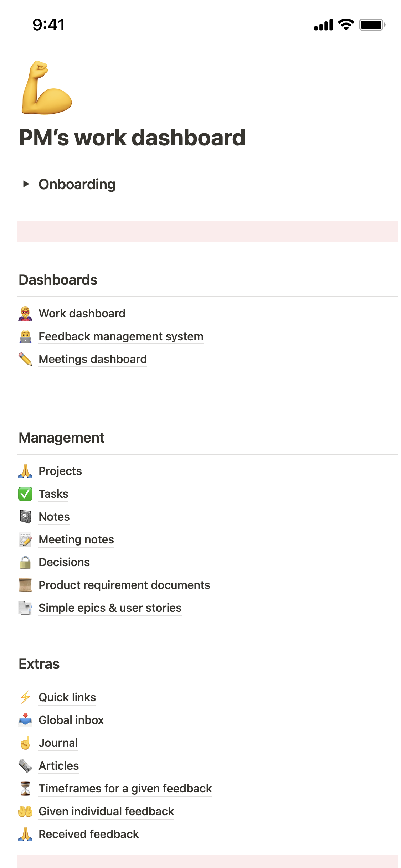Tap the empty pink callout block
The width and height of the screenshot is (401, 868).
[x=207, y=232]
